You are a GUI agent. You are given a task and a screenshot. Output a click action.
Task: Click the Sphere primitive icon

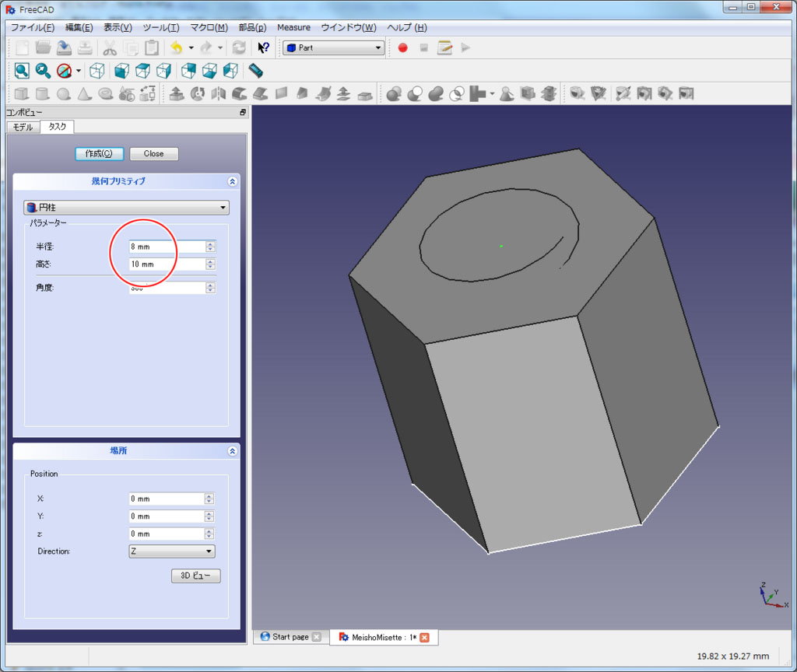(x=64, y=93)
